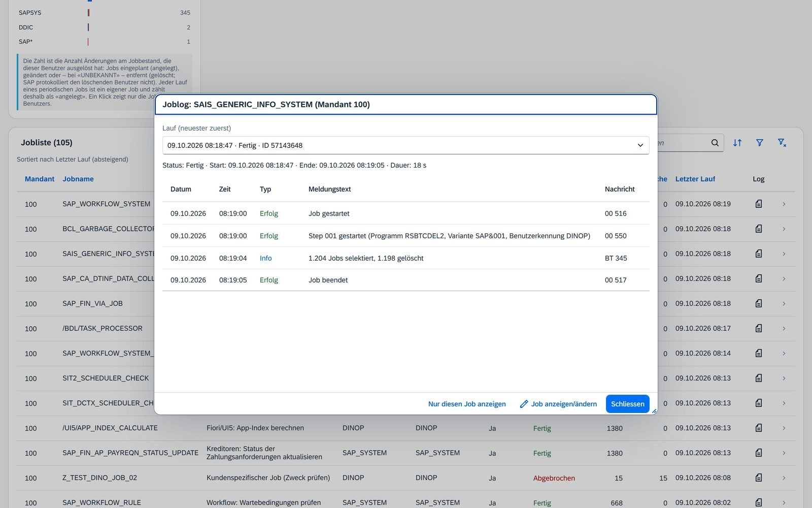Click the Nachricht code BT 345

[616, 258]
